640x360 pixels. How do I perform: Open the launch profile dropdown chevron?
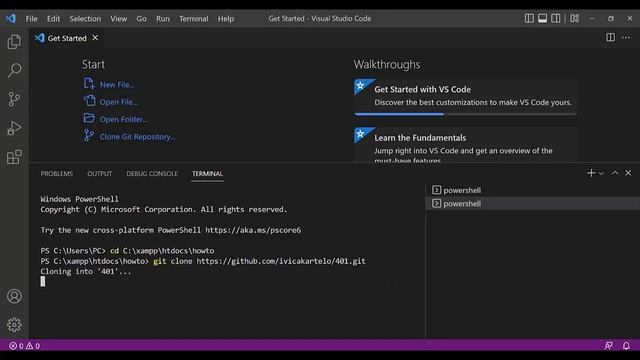tap(601, 173)
